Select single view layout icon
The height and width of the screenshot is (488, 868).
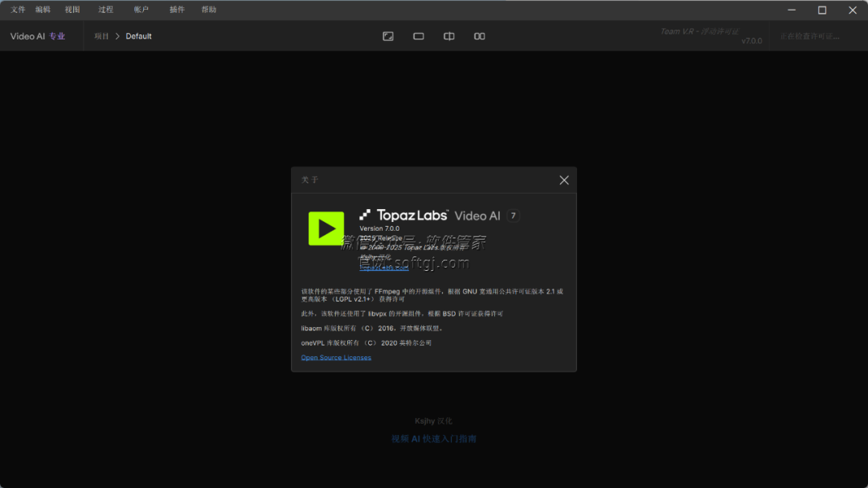(419, 36)
